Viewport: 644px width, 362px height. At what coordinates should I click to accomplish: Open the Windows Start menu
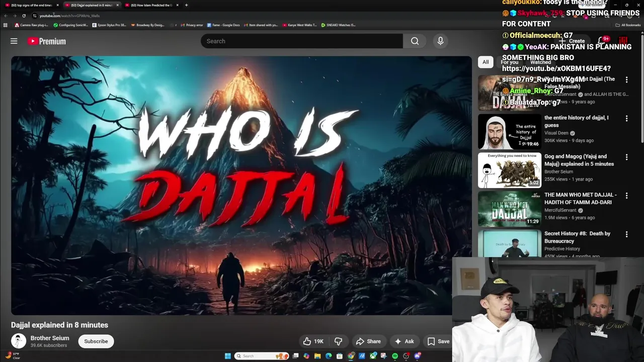(x=228, y=356)
